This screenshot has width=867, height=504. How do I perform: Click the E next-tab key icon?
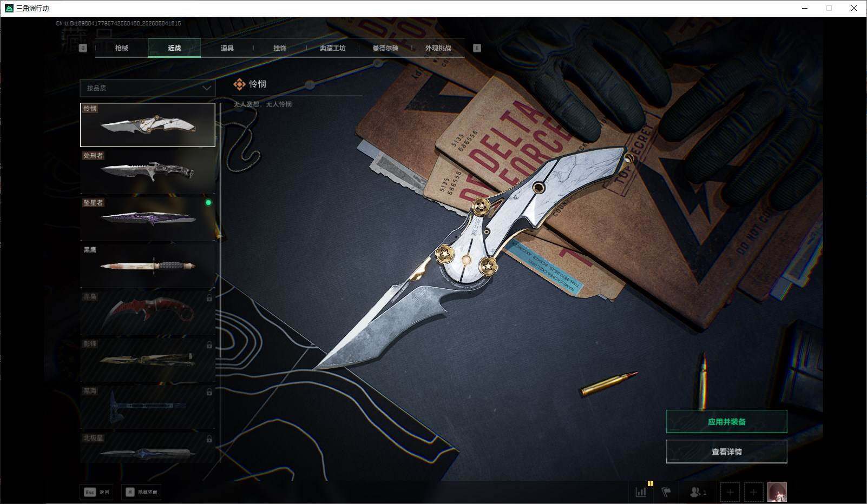[477, 48]
